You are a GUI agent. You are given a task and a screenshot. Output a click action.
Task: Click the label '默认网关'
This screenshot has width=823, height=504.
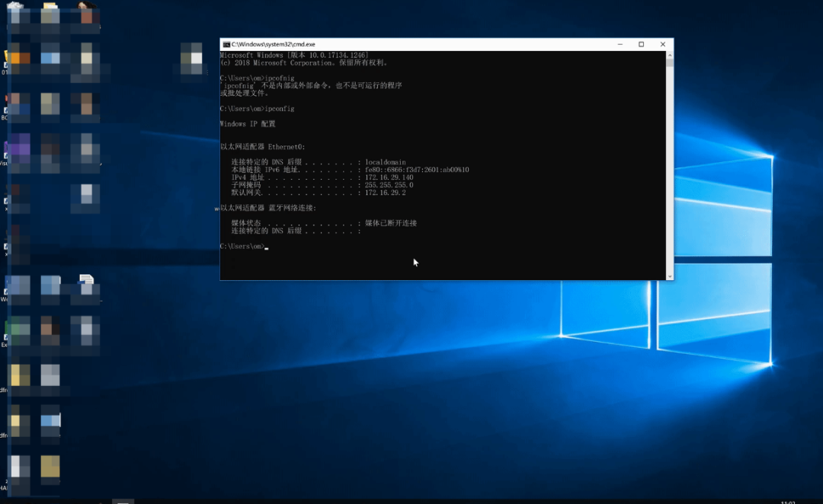tap(245, 193)
